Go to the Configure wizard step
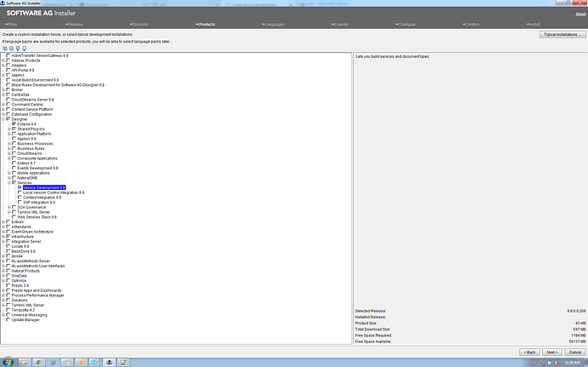 point(405,25)
